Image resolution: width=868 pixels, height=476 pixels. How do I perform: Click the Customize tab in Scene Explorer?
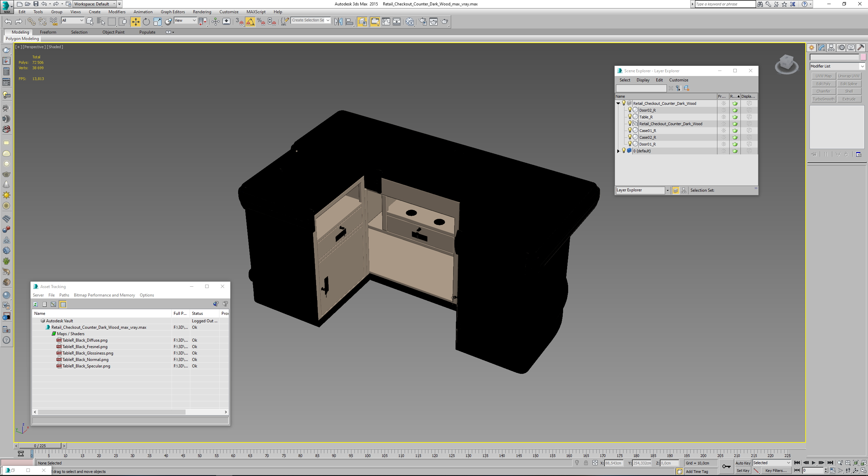click(x=678, y=79)
